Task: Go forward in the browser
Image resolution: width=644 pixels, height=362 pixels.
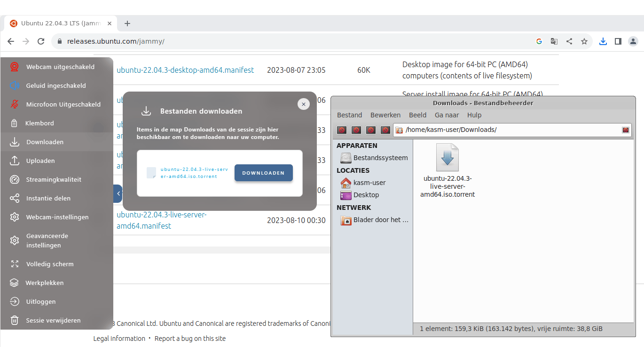Action: pyautogui.click(x=26, y=41)
